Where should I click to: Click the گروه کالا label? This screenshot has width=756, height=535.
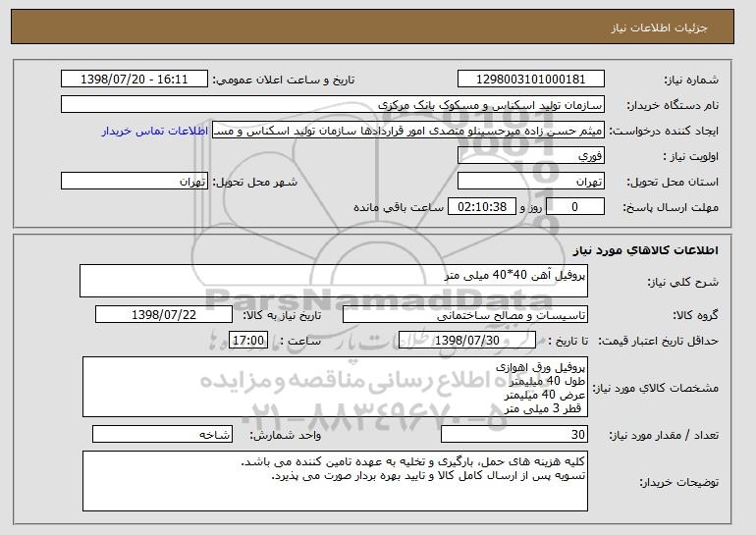(696, 315)
